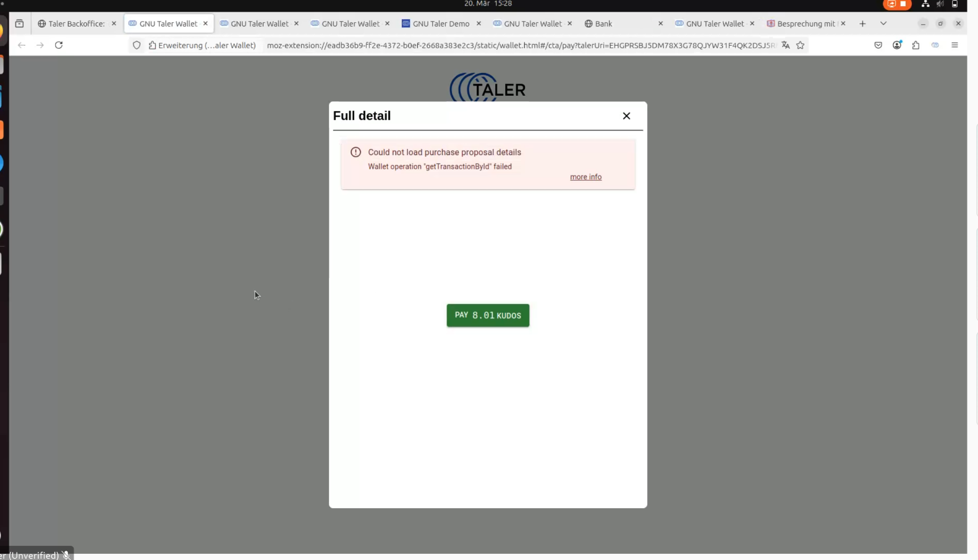The width and height of the screenshot is (978, 560).
Task: Click the tracking protection shield icon
Action: coord(137,45)
